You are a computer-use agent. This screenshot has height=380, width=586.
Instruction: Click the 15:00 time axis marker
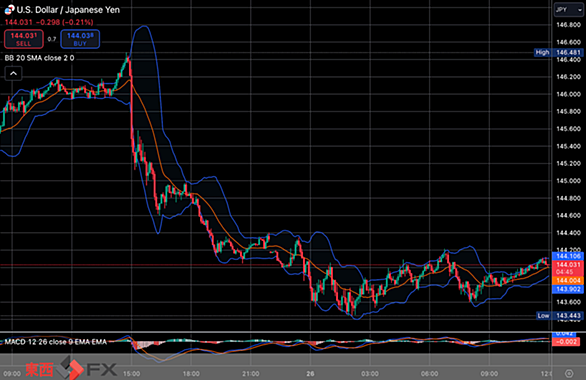click(132, 373)
